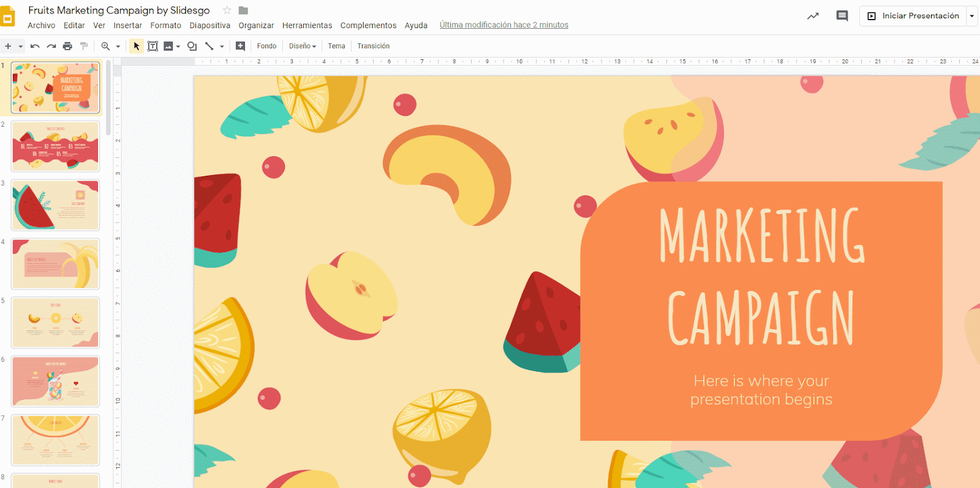980x488 pixels.
Task: Click the CAMPAIGN title text on slide
Action: click(x=761, y=318)
